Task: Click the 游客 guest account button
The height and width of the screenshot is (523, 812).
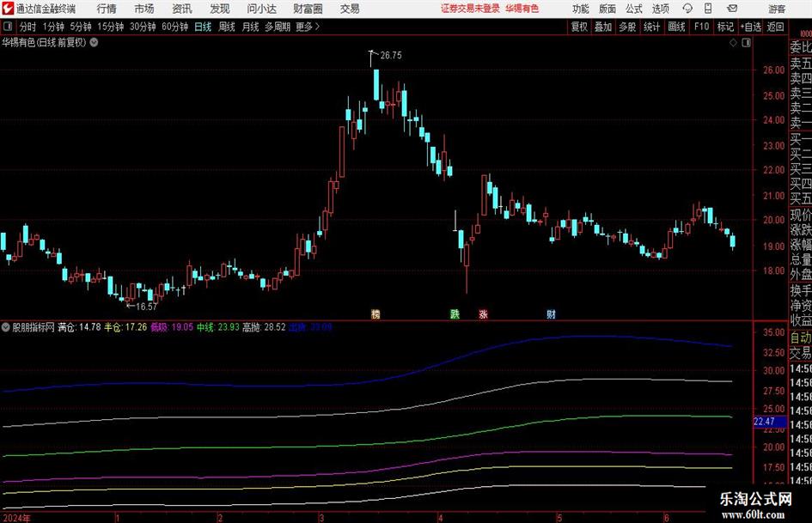Action: (x=777, y=9)
